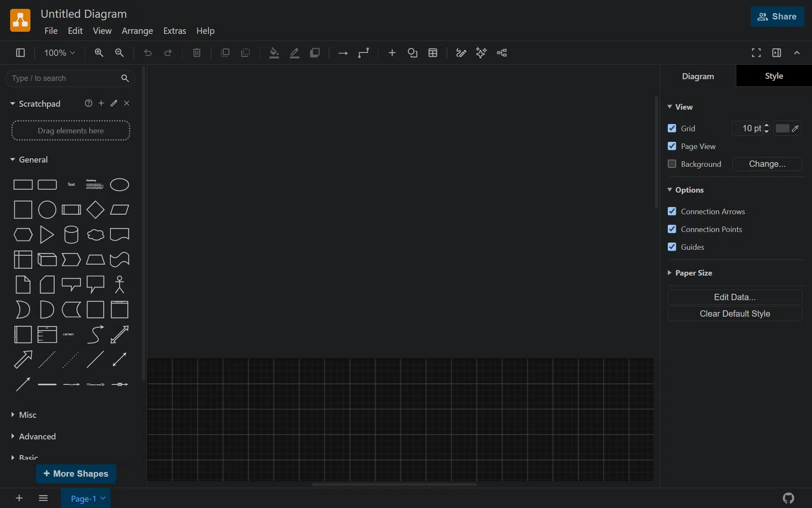Add item to Scratchpad with plus

(101, 103)
